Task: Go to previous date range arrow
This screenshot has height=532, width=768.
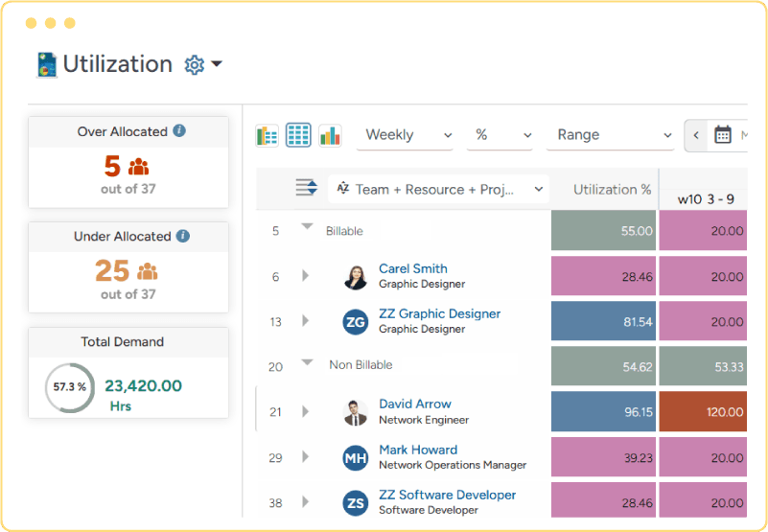Action: (696, 135)
